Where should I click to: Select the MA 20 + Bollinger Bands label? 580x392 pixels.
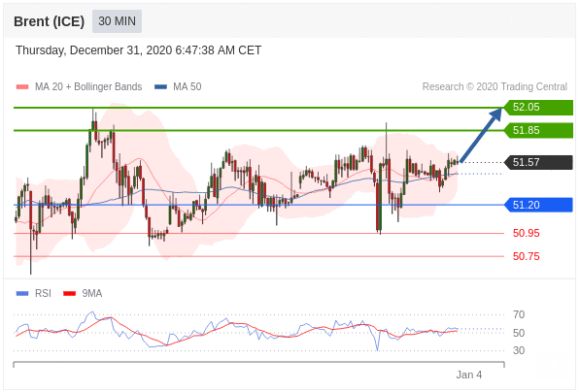pyautogui.click(x=88, y=86)
